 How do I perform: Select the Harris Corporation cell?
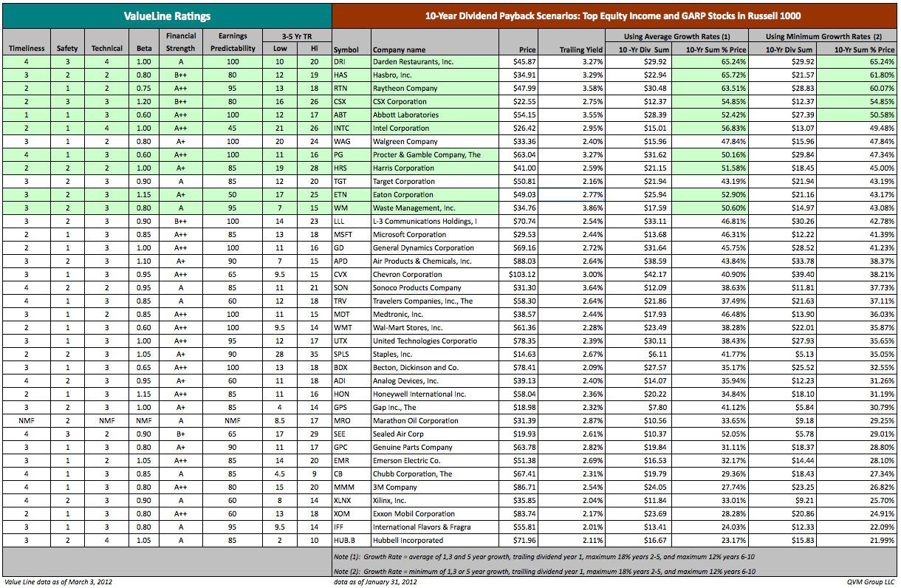[435, 168]
